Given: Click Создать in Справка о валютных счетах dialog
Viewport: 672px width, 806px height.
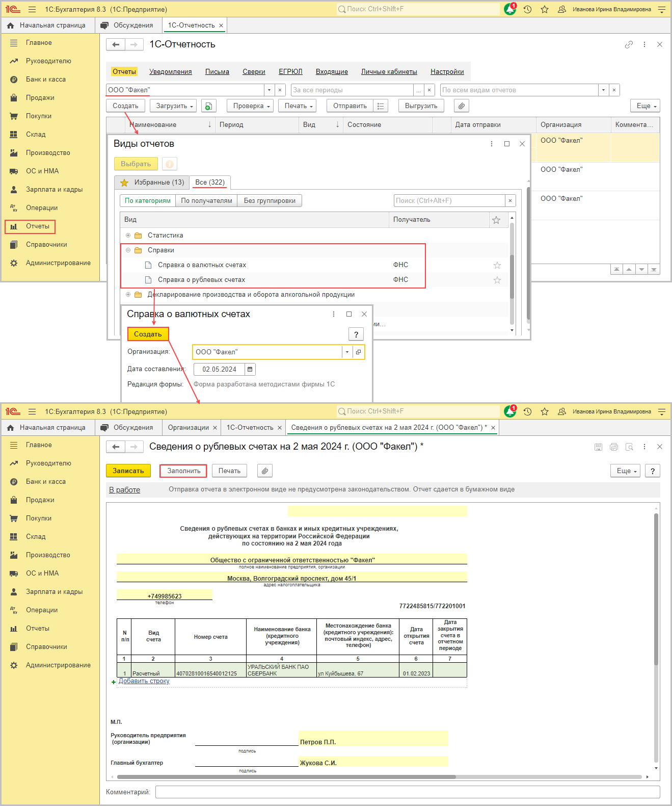Looking at the screenshot, I should [148, 334].
